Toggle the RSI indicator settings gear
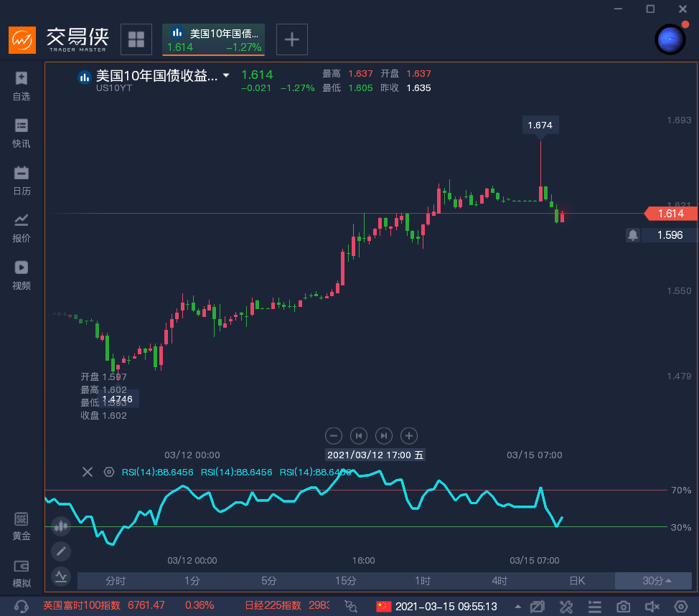 [x=109, y=472]
